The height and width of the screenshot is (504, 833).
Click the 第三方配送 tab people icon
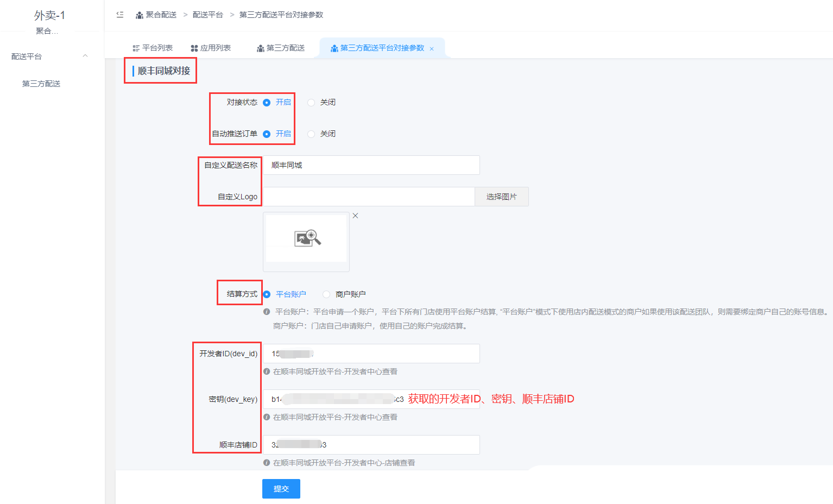261,48
